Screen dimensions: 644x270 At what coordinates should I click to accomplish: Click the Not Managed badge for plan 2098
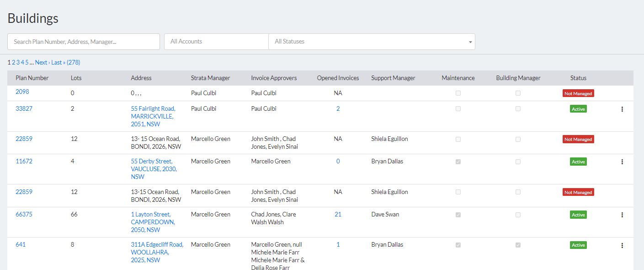(x=578, y=93)
